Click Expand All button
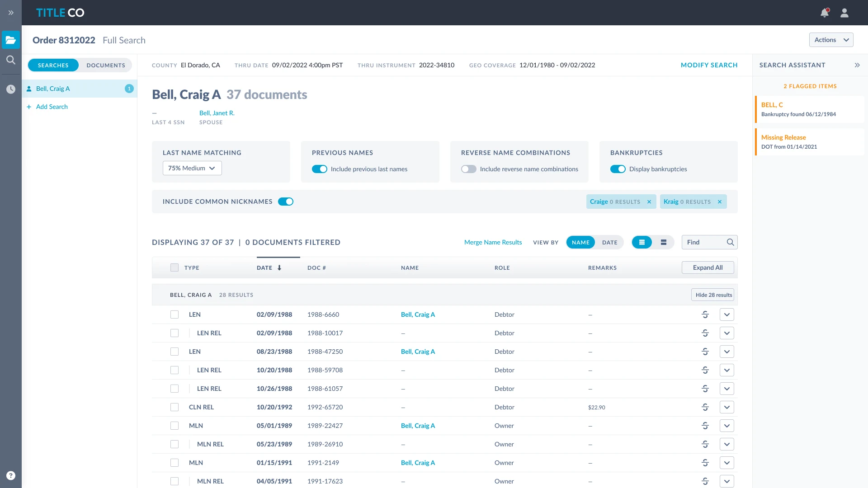868x488 pixels. [x=708, y=267]
